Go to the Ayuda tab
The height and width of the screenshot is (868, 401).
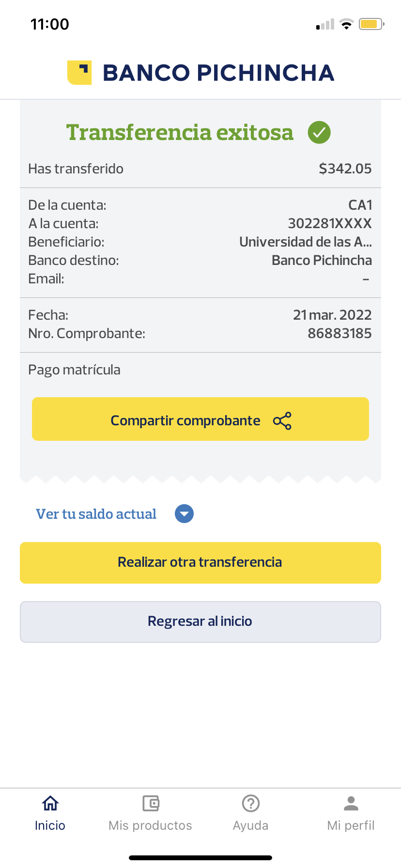pos(250,825)
